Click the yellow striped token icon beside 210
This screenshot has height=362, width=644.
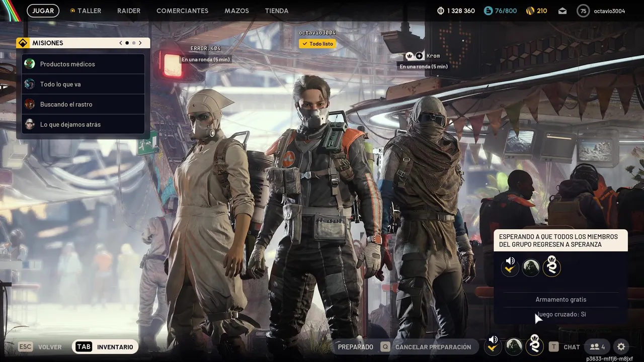530,11
